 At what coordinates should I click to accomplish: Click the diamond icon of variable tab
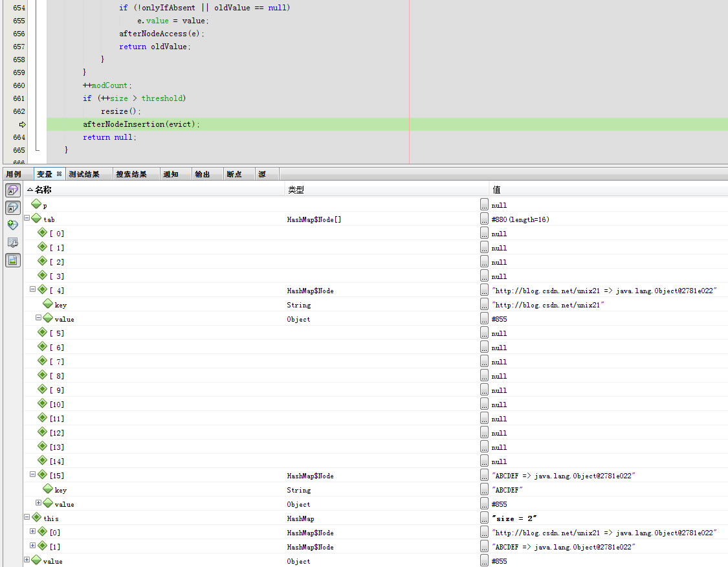[x=36, y=217]
